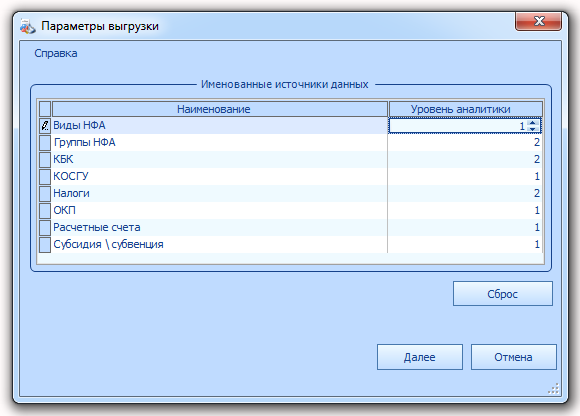Screen dimensions: 580x416
Task: Select the ОКП row
Action: click(291, 210)
